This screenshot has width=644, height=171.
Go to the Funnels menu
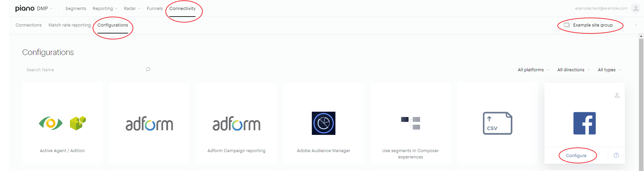155,9
